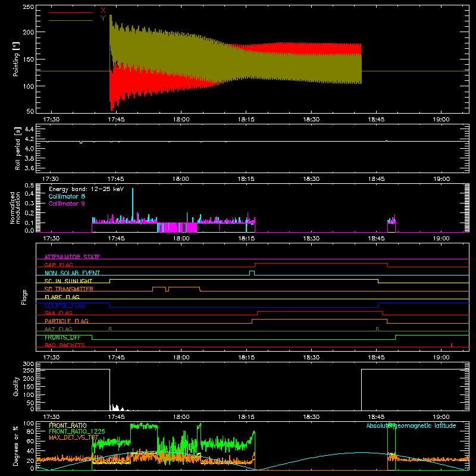Click the second AAZ_FLAG pulse near 18:45
The width and height of the screenshot is (476, 476).
[x=377, y=330]
